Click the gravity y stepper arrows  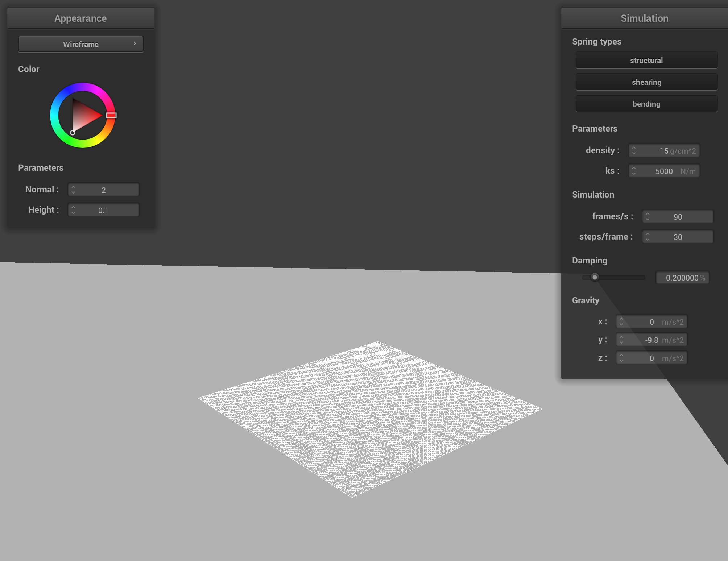coord(621,340)
